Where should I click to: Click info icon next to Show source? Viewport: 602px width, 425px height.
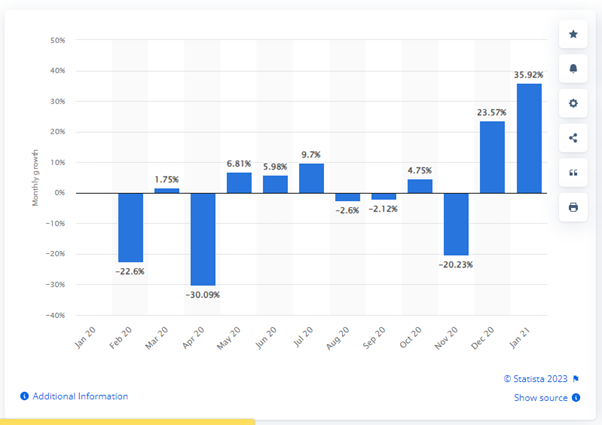coord(576,397)
